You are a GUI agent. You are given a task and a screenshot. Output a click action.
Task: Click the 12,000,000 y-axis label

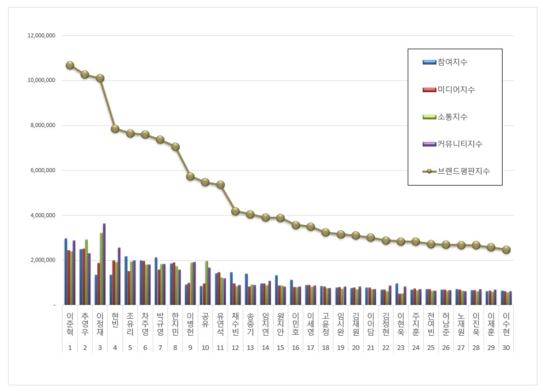41,35
